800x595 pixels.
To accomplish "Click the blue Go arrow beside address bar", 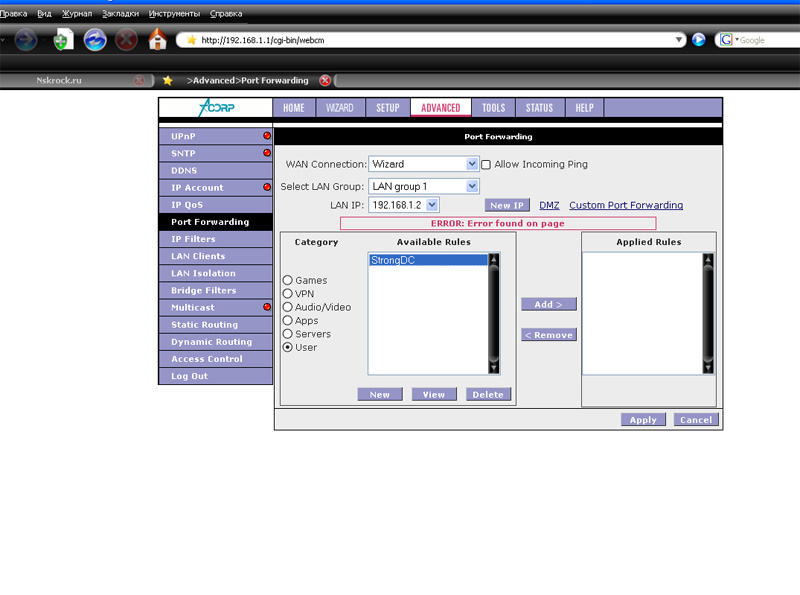I will point(699,40).
